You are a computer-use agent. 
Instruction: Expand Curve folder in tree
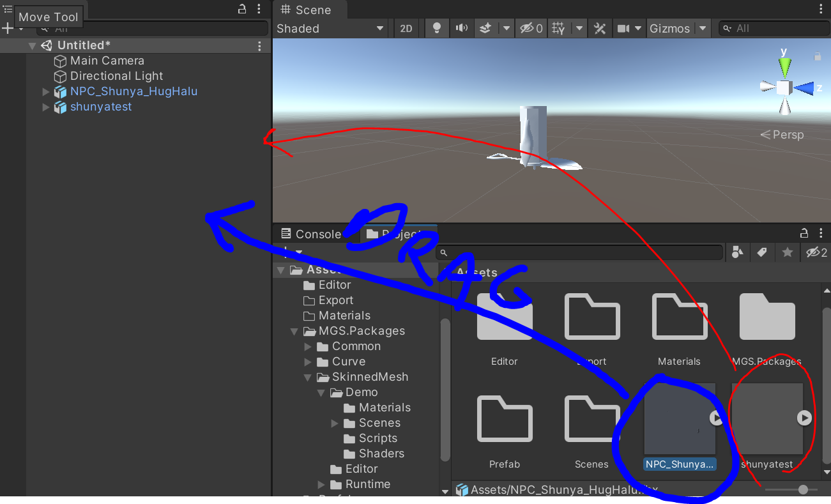tap(308, 362)
